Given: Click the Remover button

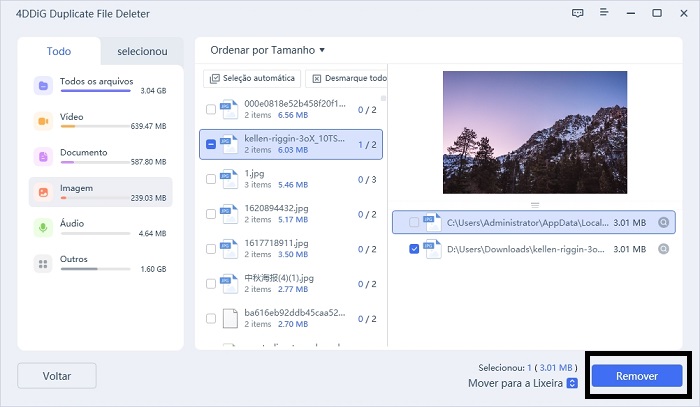Looking at the screenshot, I should (637, 376).
